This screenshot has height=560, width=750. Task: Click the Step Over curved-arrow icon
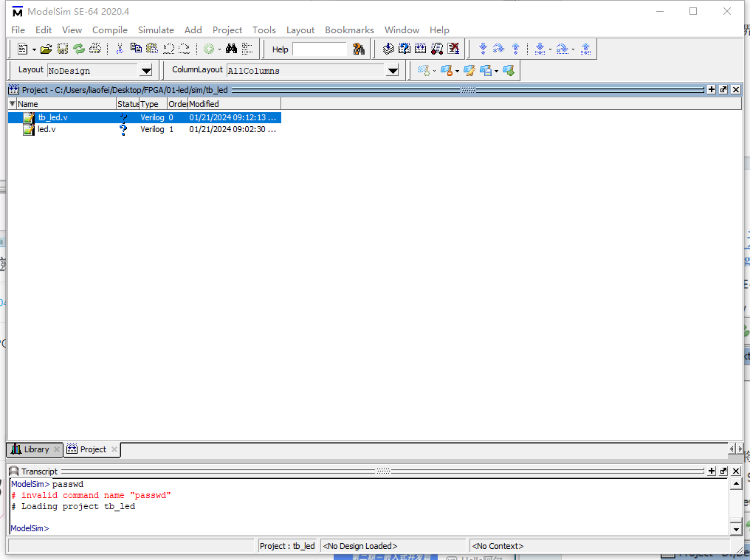[x=498, y=49]
